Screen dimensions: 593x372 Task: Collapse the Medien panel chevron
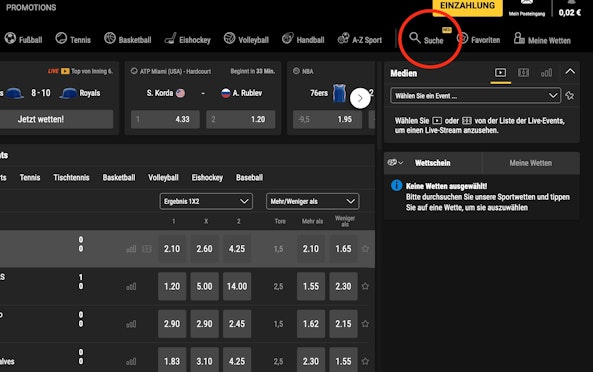pyautogui.click(x=570, y=71)
